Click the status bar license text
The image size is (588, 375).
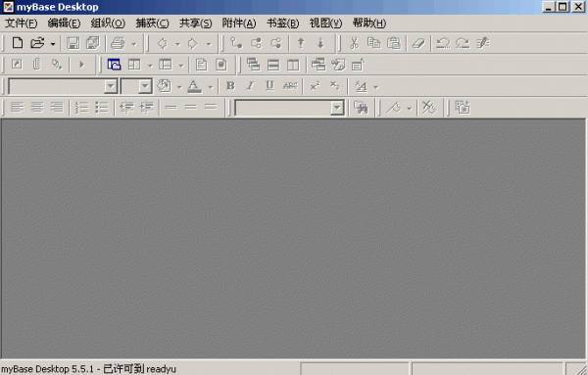pos(88,369)
